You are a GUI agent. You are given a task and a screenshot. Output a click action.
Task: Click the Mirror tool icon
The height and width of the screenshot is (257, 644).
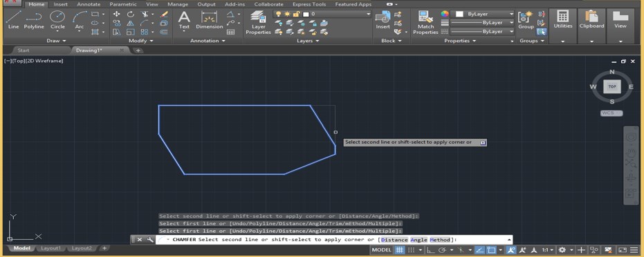(x=130, y=23)
